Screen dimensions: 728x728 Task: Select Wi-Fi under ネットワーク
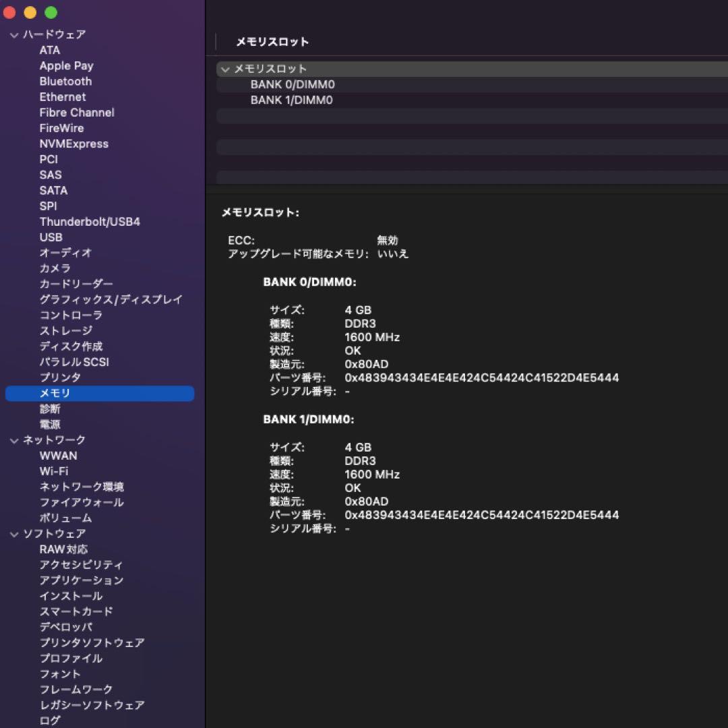[53, 471]
